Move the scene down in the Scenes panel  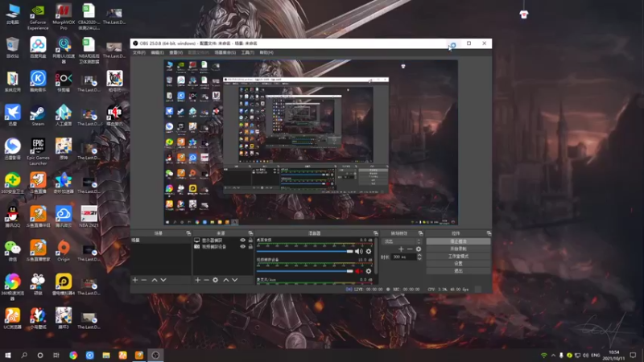click(x=163, y=280)
